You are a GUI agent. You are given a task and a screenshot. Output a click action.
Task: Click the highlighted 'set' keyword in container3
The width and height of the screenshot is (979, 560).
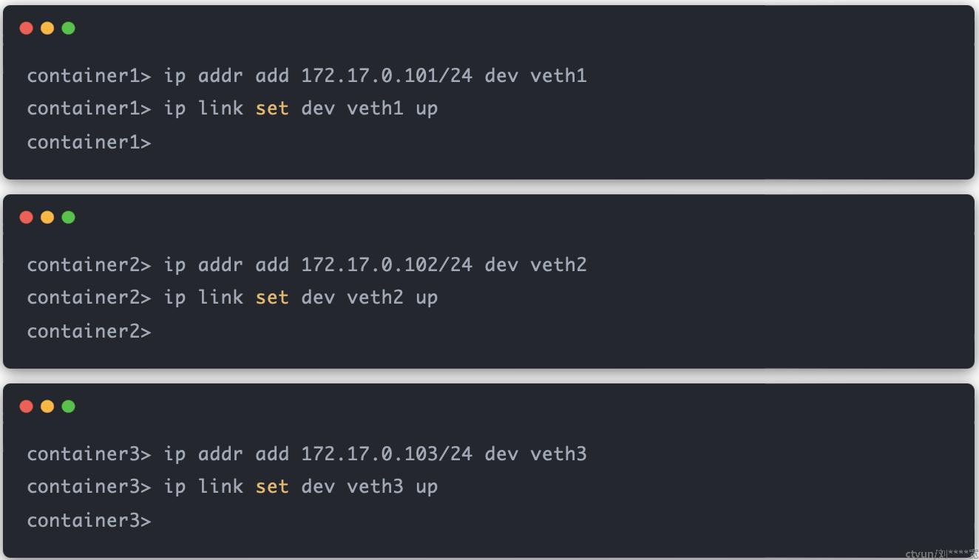[272, 487]
